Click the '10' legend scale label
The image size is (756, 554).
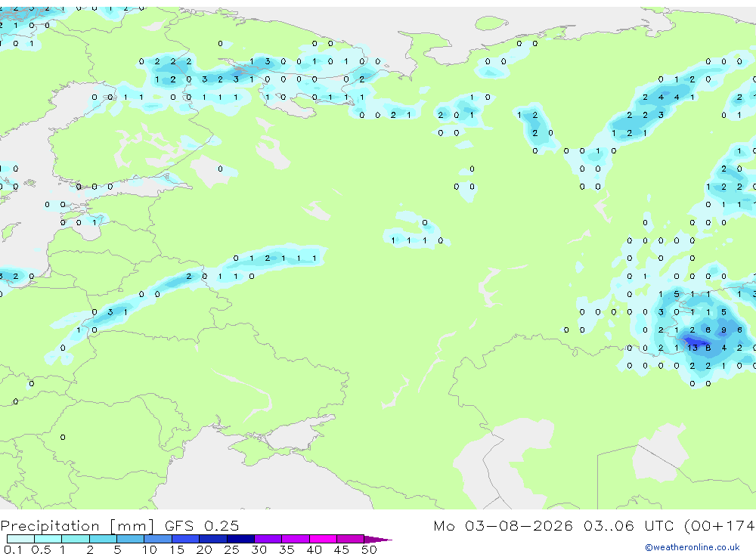[x=150, y=549]
